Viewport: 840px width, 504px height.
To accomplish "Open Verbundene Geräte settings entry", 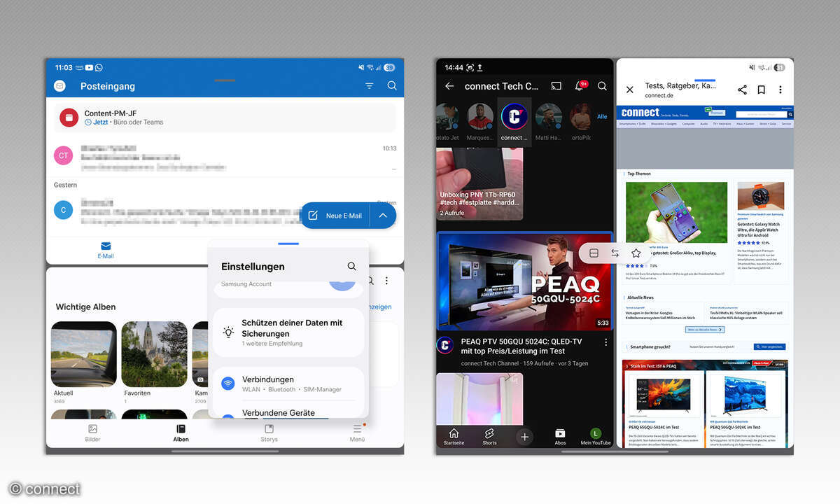I will [288, 412].
